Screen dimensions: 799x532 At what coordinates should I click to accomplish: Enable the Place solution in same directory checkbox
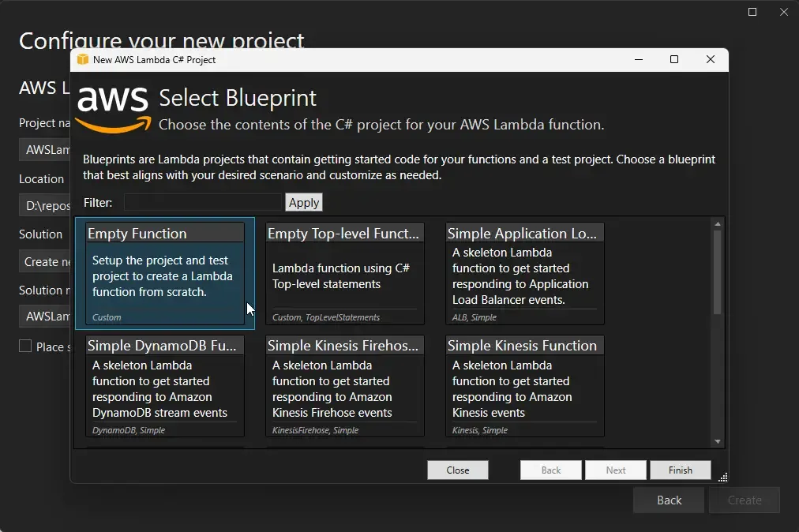pyautogui.click(x=24, y=346)
